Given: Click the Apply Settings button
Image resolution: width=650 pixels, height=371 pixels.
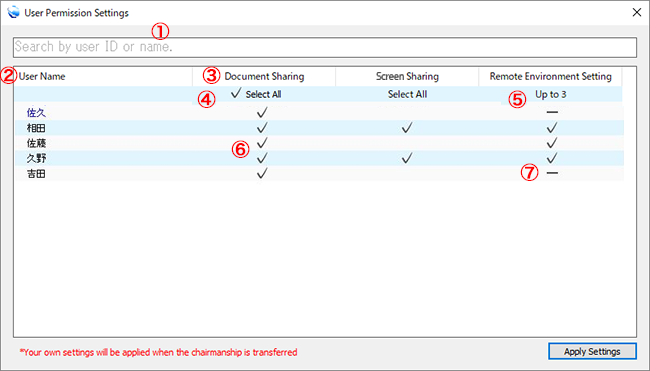Looking at the screenshot, I should 592,352.
